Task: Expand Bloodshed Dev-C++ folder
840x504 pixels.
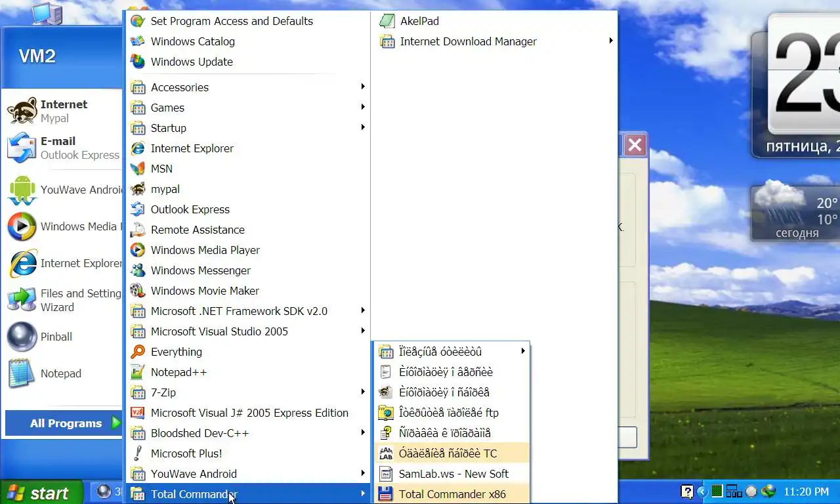Action: tap(248, 433)
